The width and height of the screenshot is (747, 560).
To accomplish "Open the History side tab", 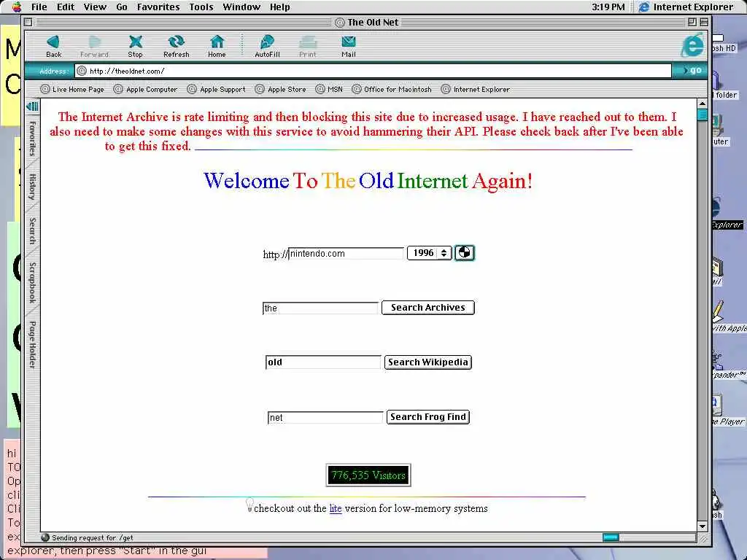I will [32, 186].
